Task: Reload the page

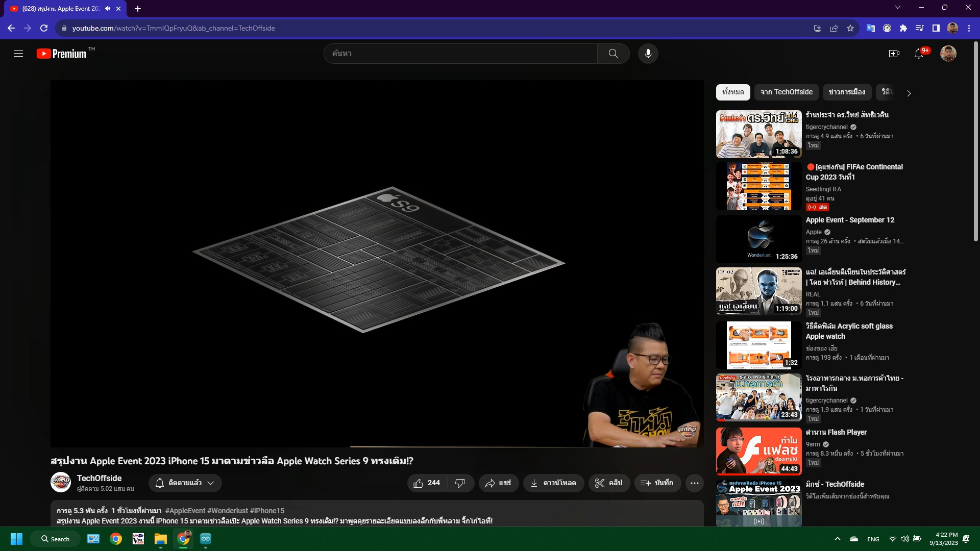Action: click(x=44, y=28)
